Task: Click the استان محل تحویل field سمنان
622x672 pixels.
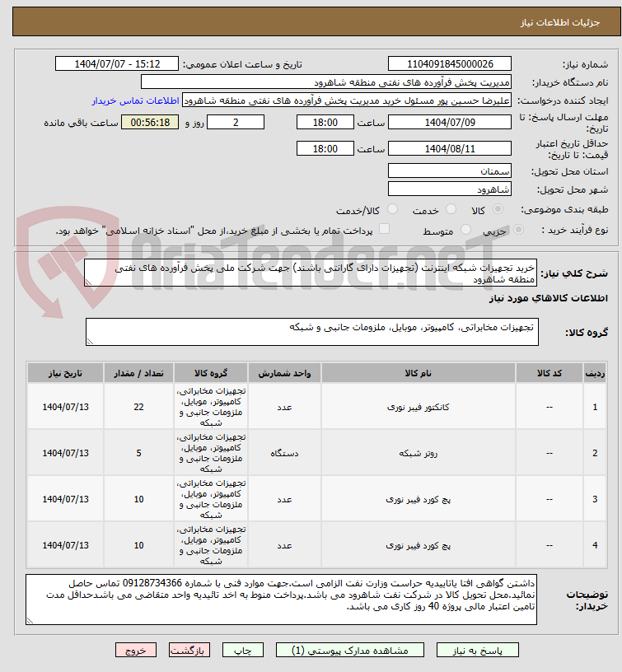Action: [450, 171]
